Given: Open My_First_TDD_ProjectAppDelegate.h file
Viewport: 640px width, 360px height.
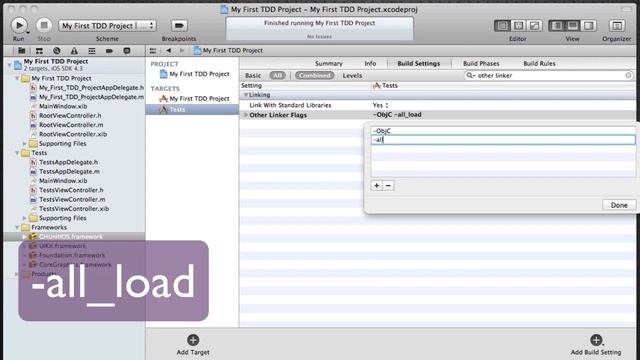Looking at the screenshot, I should click(87, 87).
